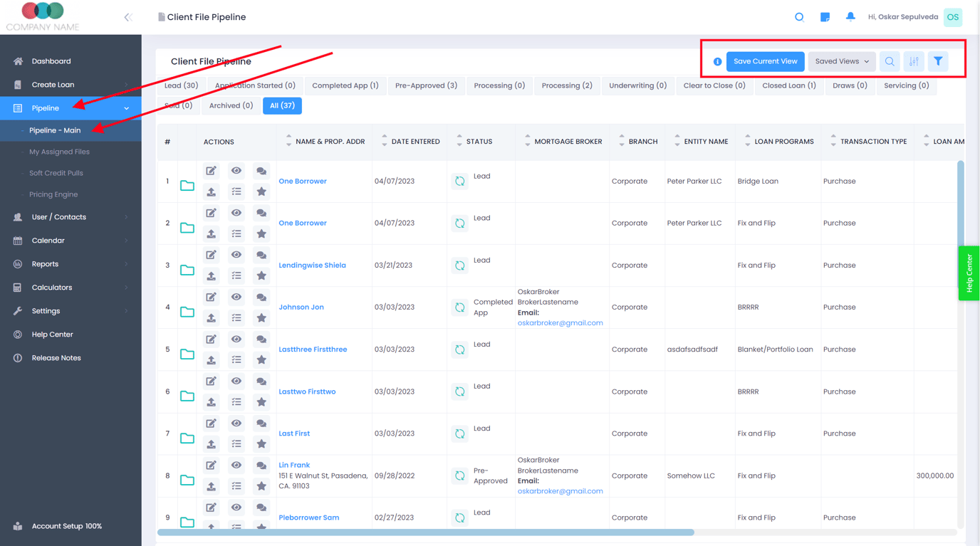
Task: Click the notification bell icon
Action: 850,16
